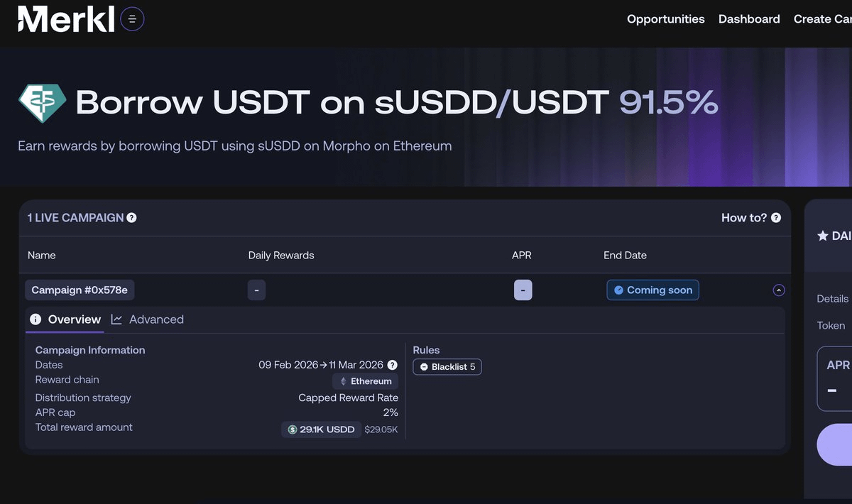
Task: Click the Rules heading
Action: tap(426, 350)
